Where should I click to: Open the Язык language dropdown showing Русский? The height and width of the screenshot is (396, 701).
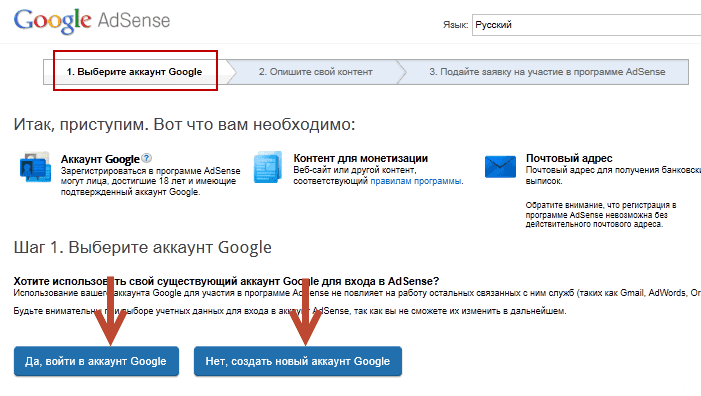point(587,25)
